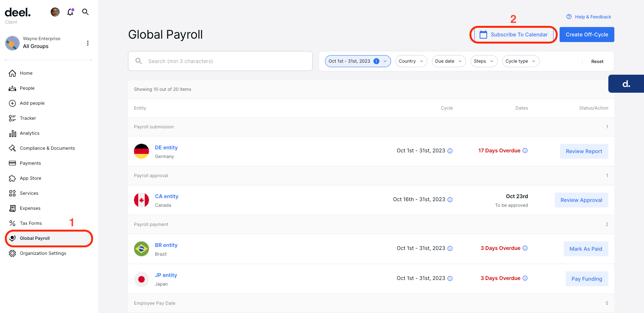The image size is (644, 313).
Task: Click the Tax Forms percent icon
Action: [x=12, y=223]
